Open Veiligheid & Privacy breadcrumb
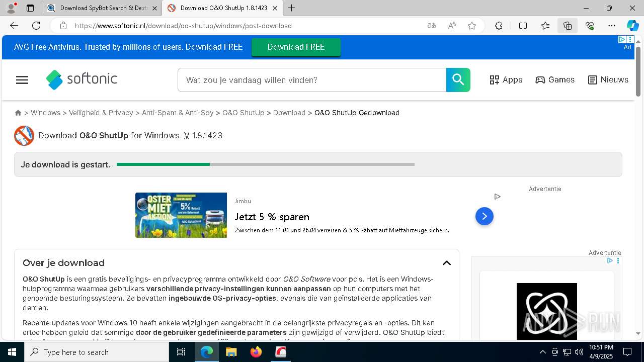The height and width of the screenshot is (362, 644). [101, 113]
